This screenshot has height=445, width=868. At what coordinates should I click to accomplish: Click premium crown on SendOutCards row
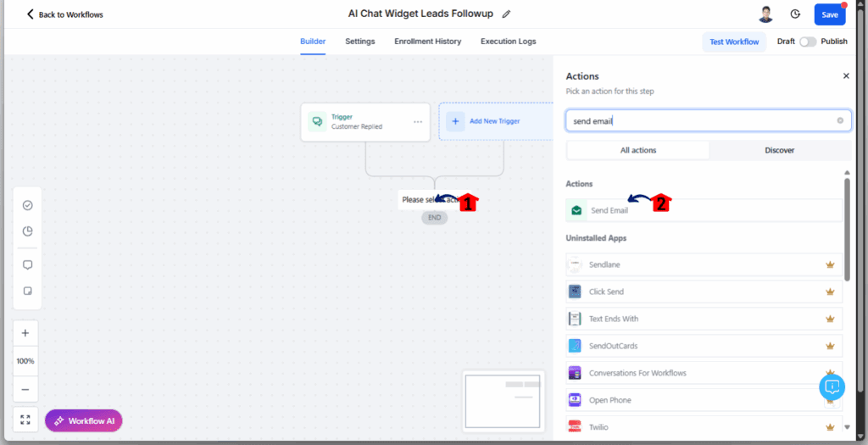coord(830,346)
